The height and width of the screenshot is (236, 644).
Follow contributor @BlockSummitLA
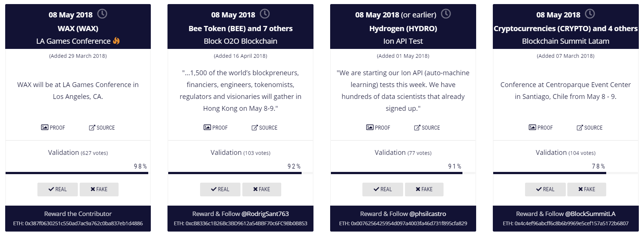[590, 214]
